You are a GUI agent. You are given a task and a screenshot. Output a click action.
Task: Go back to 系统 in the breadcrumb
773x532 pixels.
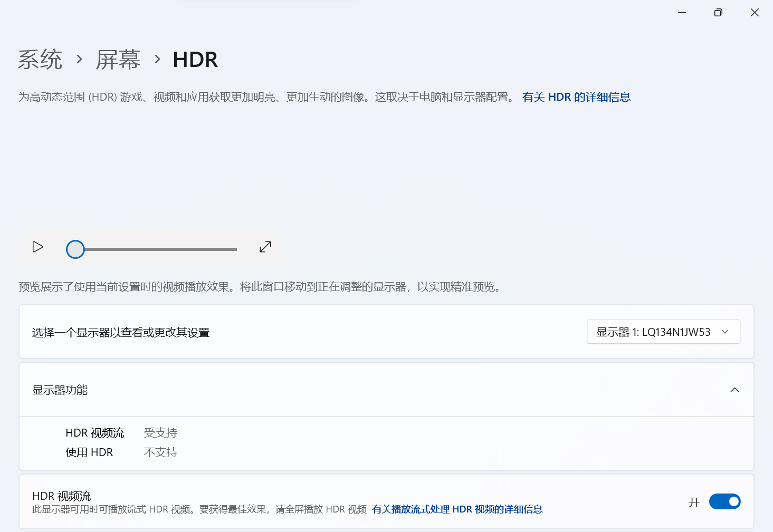click(x=40, y=60)
